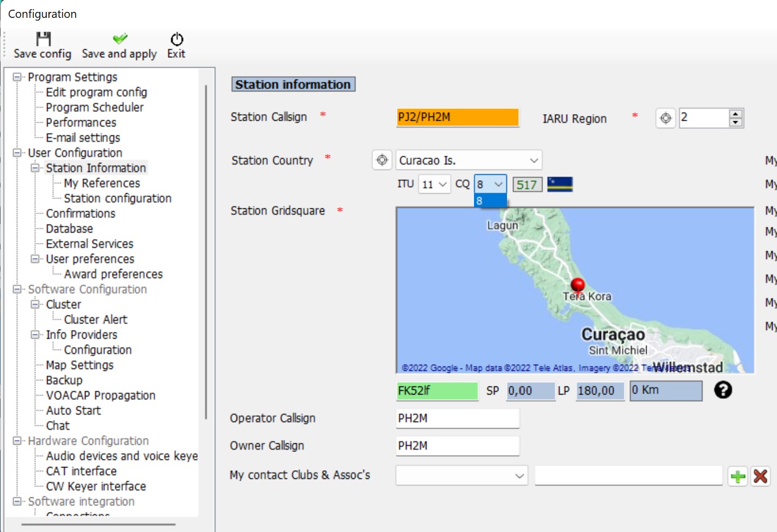This screenshot has width=777, height=532.
Task: Collapse the Software Configuration tree node
Action: pyautogui.click(x=17, y=289)
